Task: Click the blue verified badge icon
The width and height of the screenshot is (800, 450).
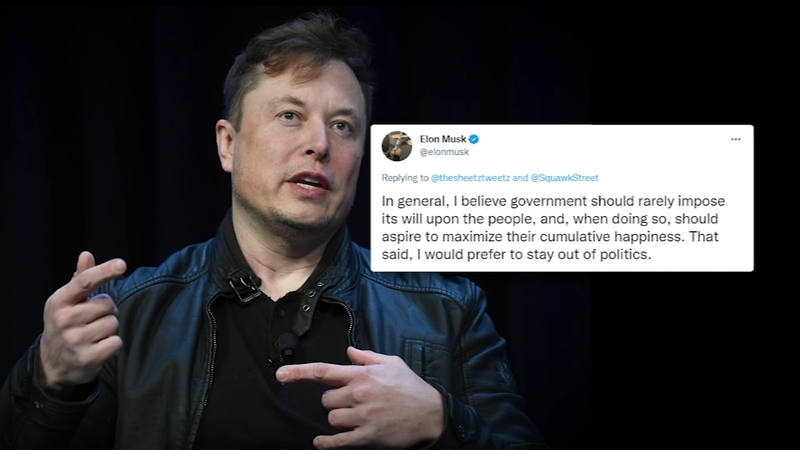Action: (474, 139)
